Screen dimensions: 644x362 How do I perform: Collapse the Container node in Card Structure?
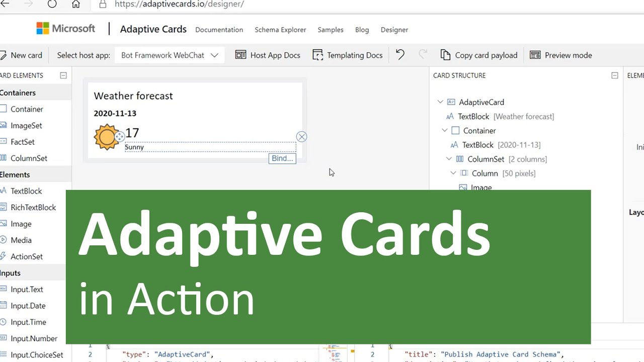click(445, 130)
